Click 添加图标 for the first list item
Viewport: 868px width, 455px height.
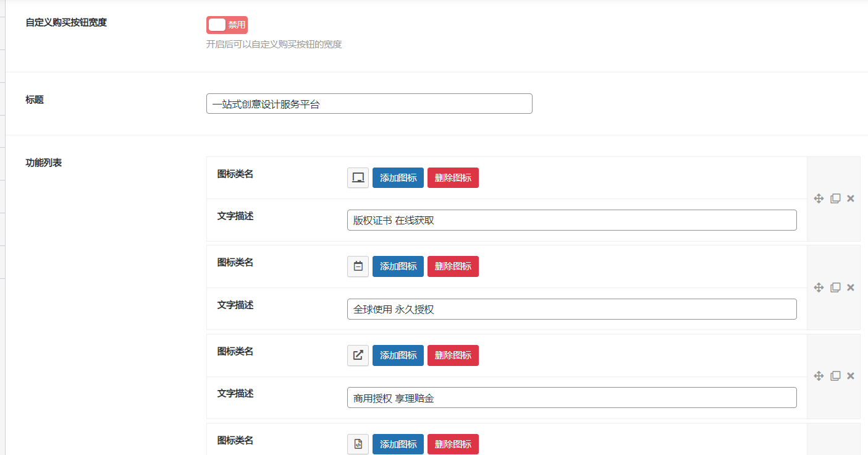click(x=398, y=178)
